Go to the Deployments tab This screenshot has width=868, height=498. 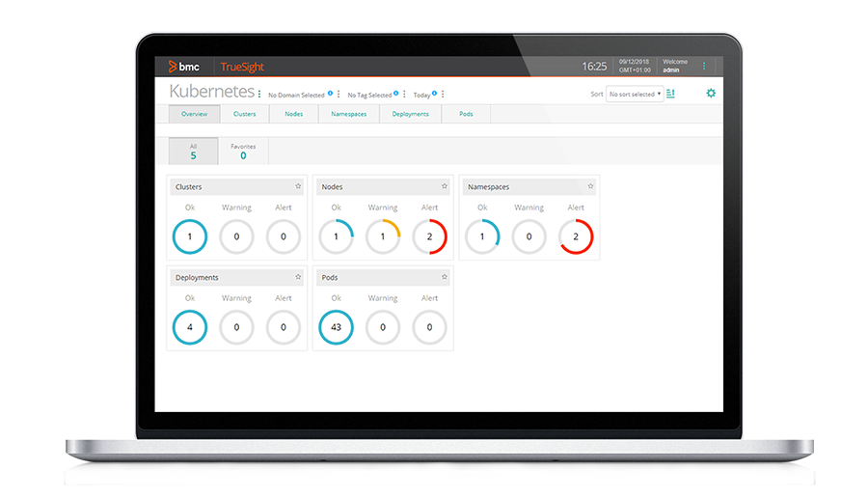coord(410,114)
